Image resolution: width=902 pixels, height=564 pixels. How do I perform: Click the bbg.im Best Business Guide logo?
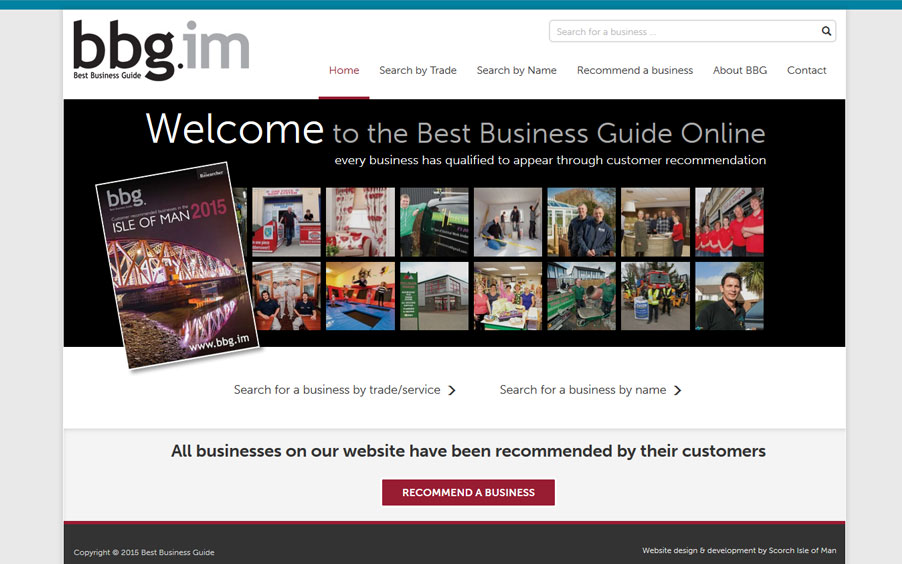pos(161,51)
